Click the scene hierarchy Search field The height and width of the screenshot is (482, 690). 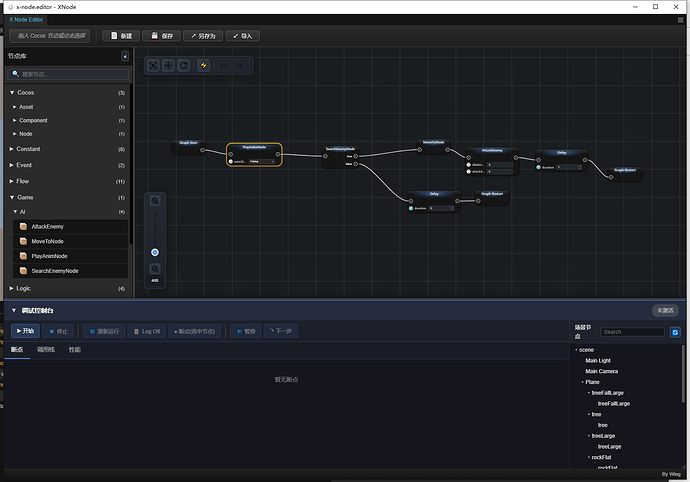pos(632,332)
